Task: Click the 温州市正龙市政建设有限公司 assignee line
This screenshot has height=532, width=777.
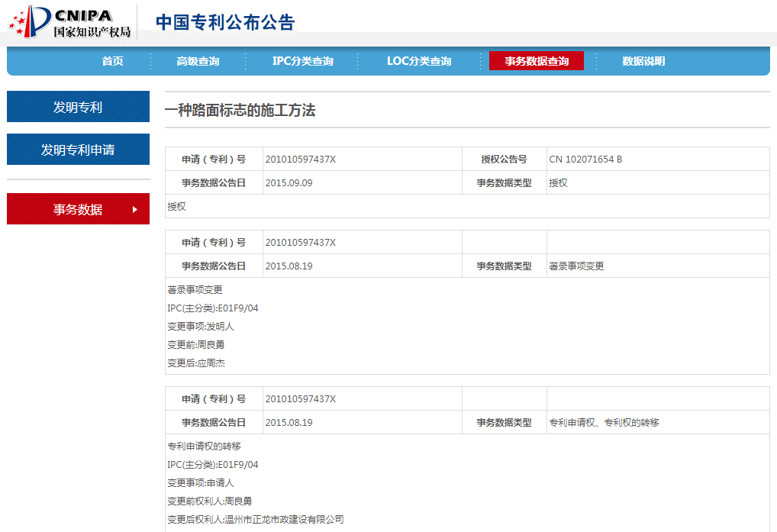Action: (255, 520)
